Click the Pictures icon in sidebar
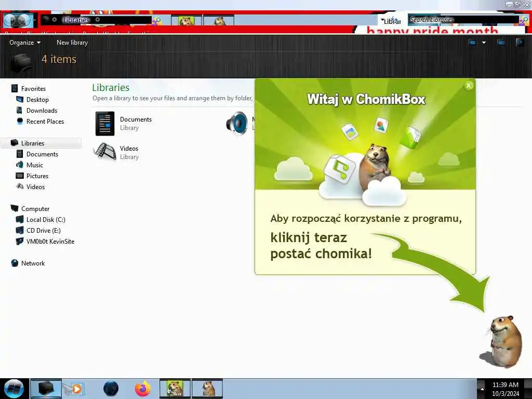Screen dimensions: 532x399 pyautogui.click(x=20, y=176)
